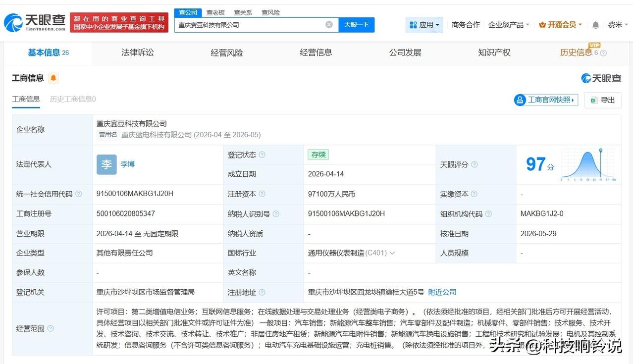Click the credit code 91500106MAKBG1J20H
The height and width of the screenshot is (364, 633).
(x=135, y=194)
